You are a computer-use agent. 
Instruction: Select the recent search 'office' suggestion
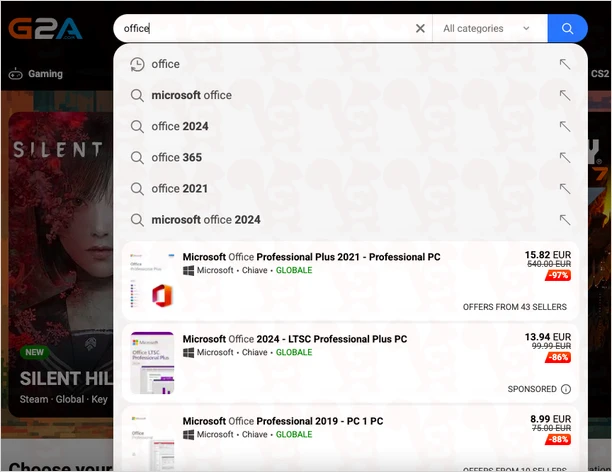[x=166, y=64]
